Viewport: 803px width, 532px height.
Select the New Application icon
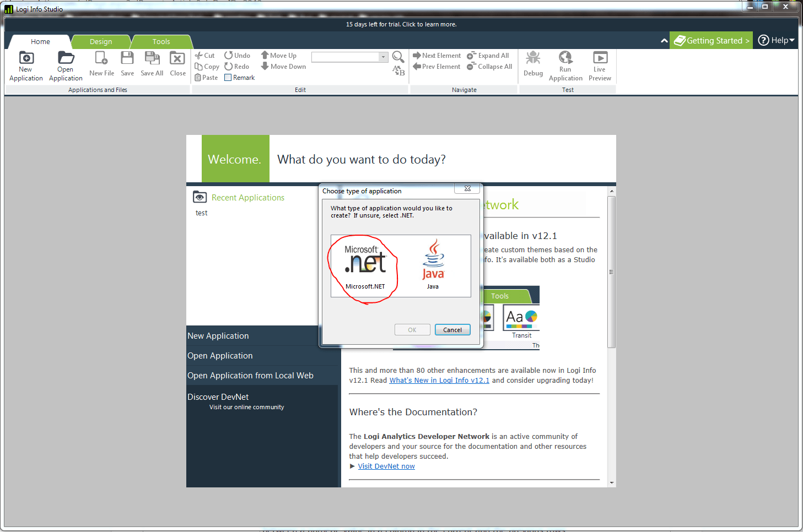pos(25,65)
